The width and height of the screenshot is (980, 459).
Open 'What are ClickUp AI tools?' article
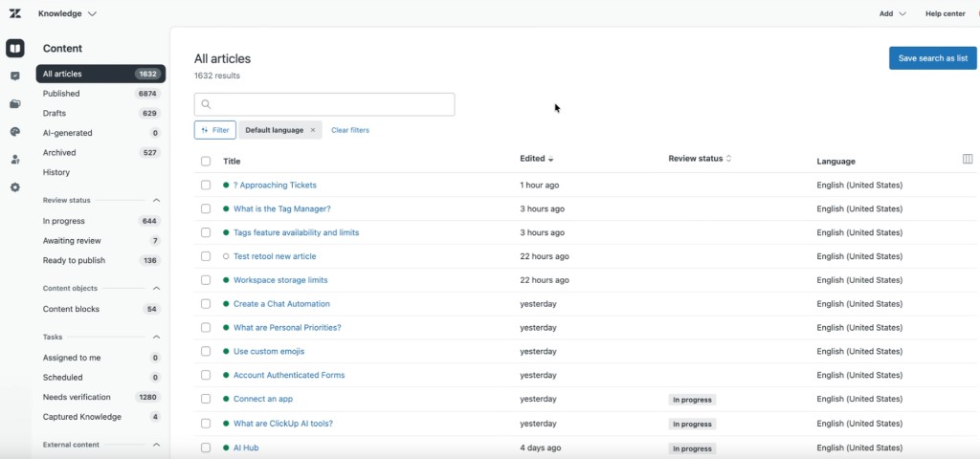(x=283, y=423)
